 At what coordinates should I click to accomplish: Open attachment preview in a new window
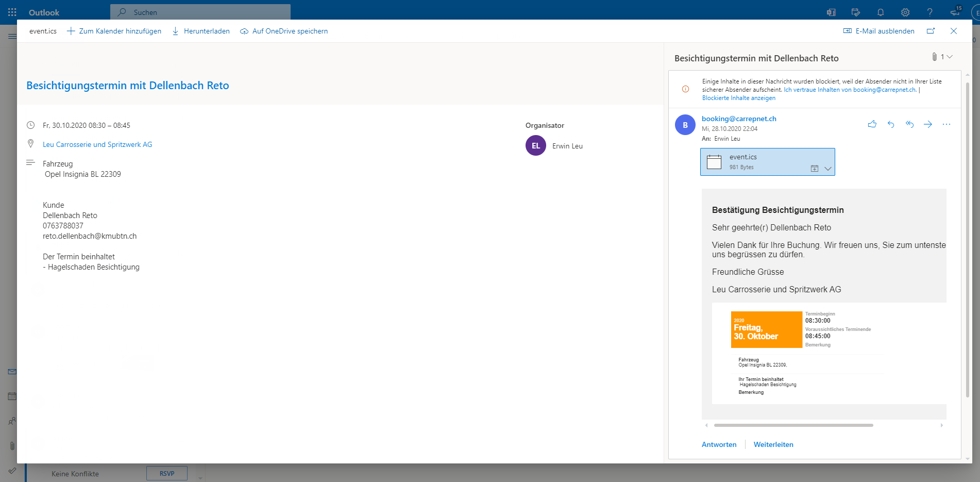[x=931, y=31]
